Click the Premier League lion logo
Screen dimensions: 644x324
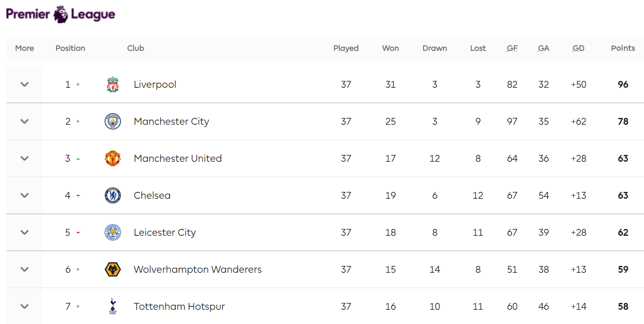click(61, 14)
